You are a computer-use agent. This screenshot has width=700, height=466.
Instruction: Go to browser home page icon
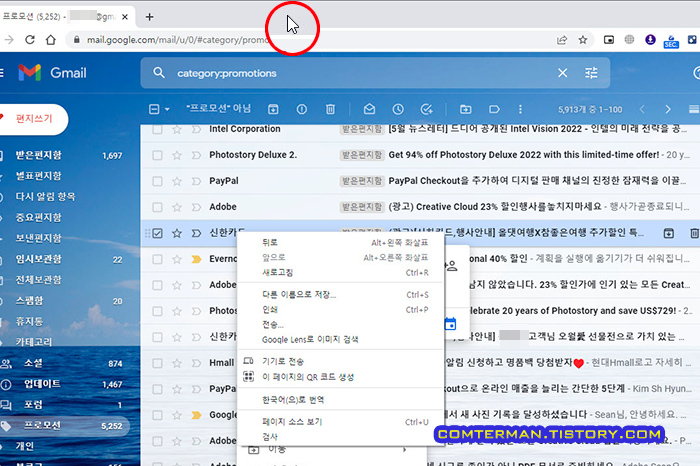(51, 40)
